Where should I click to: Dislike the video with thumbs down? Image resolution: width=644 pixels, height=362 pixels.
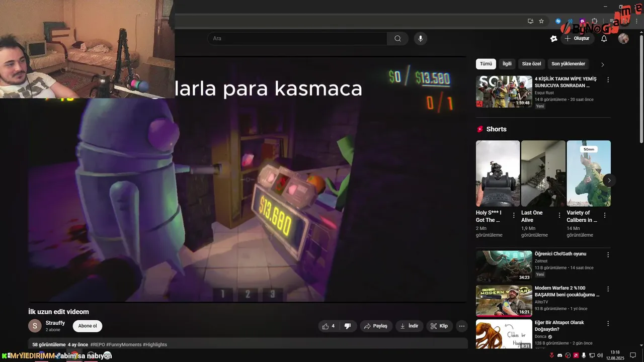coord(347,326)
